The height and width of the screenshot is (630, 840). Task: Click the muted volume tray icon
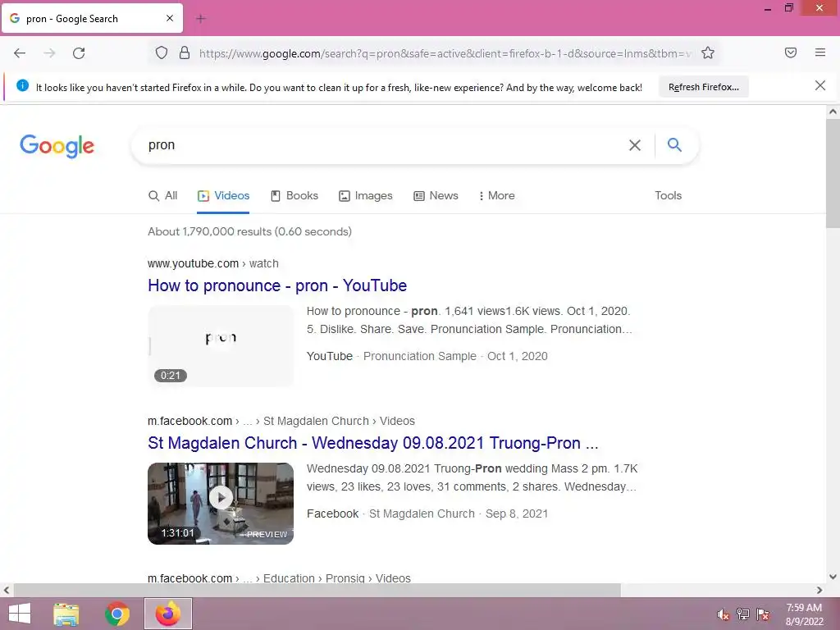pos(724,614)
